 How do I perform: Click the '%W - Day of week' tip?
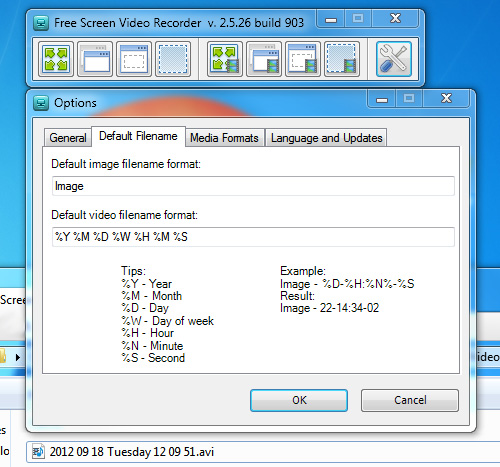pos(167,321)
